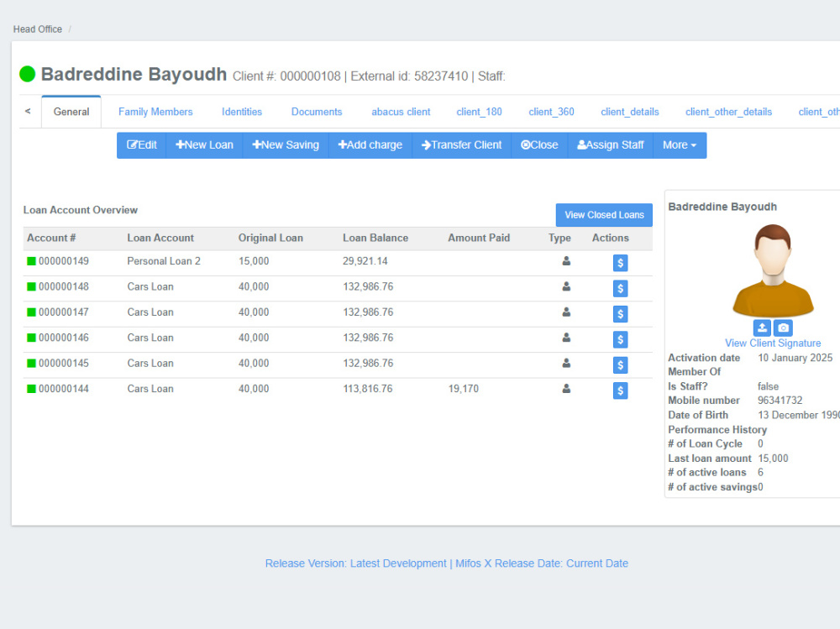840x629 pixels.
Task: Click the loan balance 29,921.14
Action: click(x=365, y=261)
